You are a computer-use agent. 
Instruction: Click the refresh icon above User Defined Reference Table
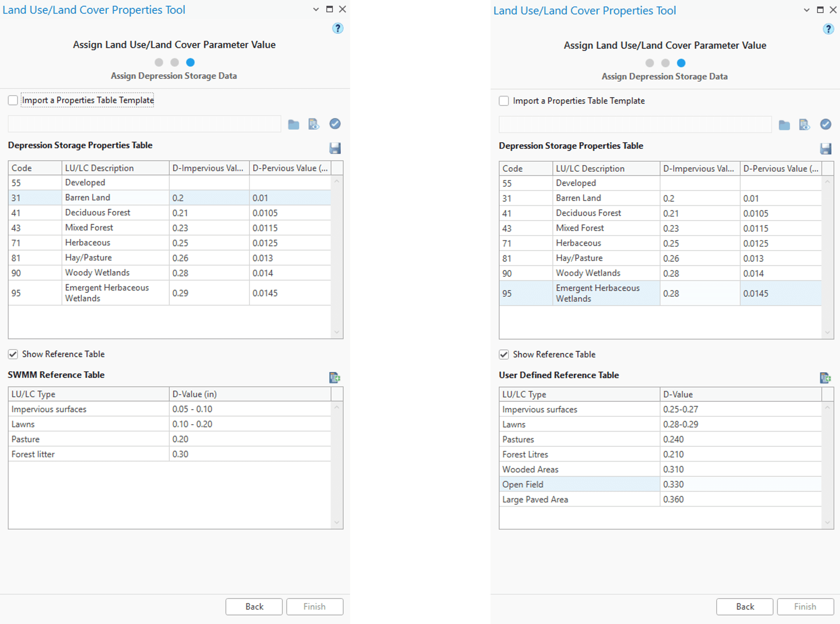pyautogui.click(x=826, y=377)
